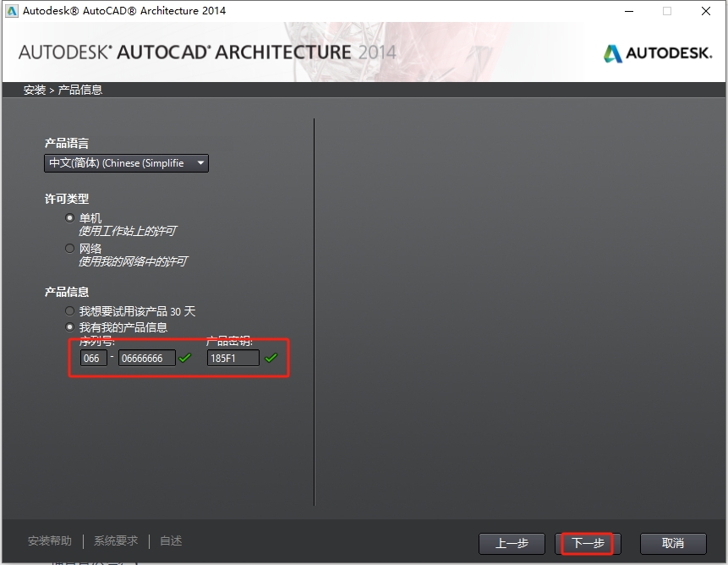Click the 下一步 button to continue
The image size is (728, 565).
(588, 543)
